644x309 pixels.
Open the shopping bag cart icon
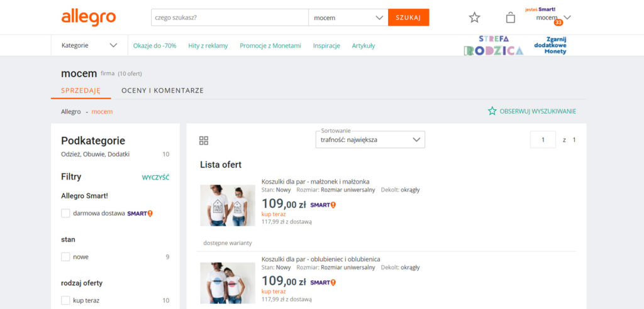(510, 18)
